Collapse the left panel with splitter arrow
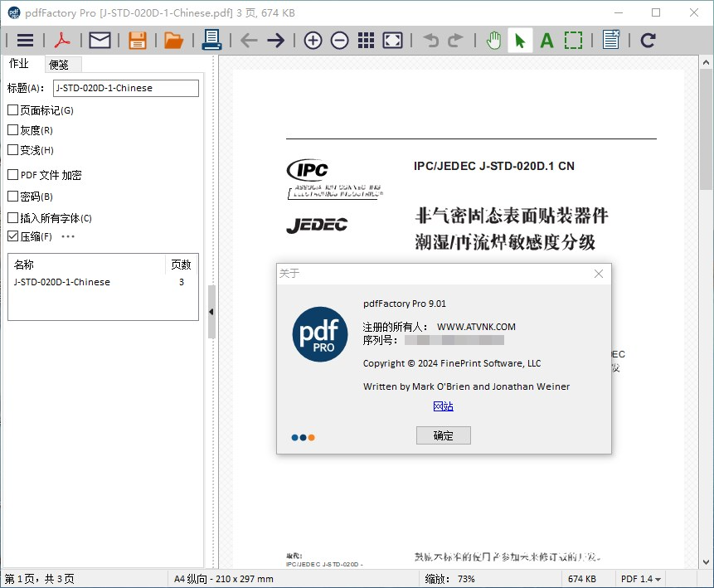 click(211, 312)
